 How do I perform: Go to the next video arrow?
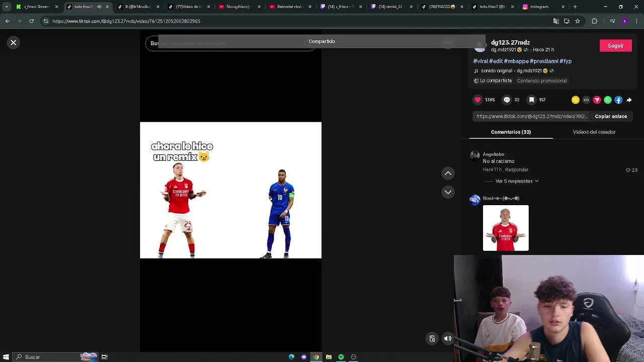pyautogui.click(x=448, y=192)
